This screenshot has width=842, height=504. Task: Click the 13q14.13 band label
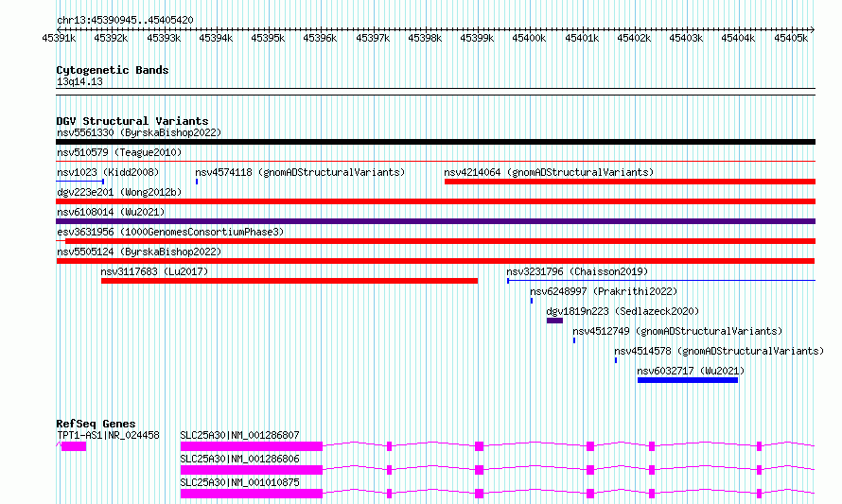(x=79, y=81)
